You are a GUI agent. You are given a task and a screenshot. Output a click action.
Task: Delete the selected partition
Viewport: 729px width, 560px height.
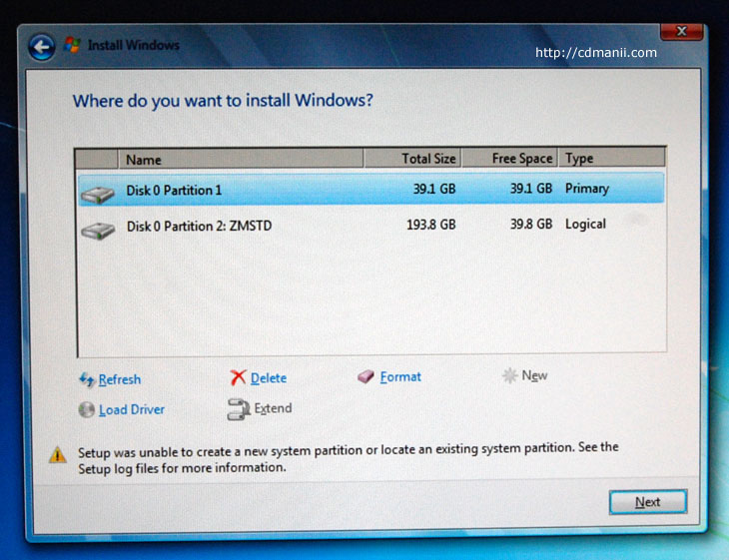pos(269,378)
